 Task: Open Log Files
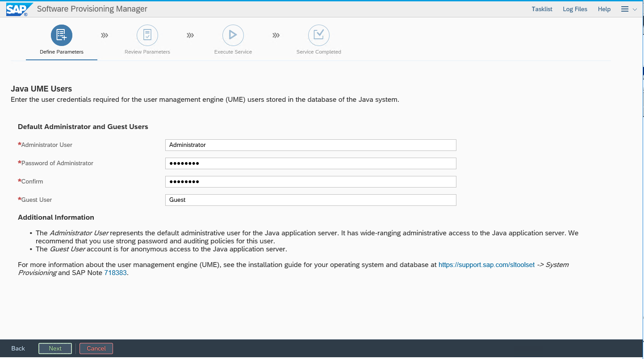pos(575,9)
